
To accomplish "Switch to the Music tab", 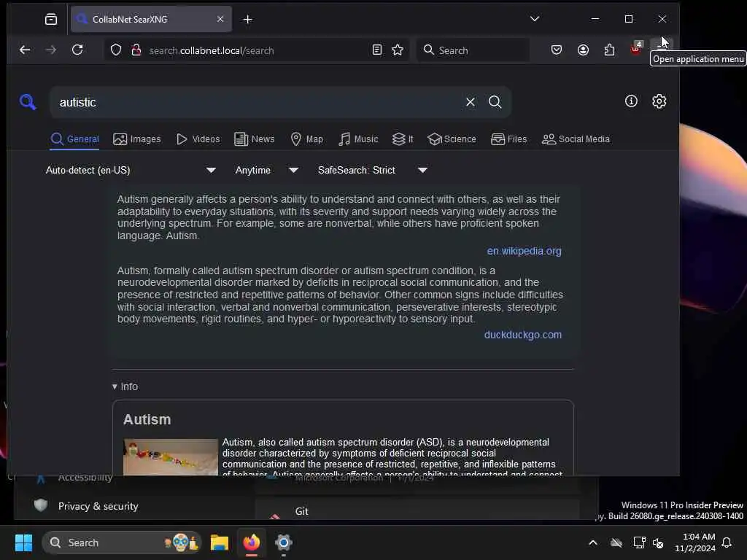I will [357, 139].
